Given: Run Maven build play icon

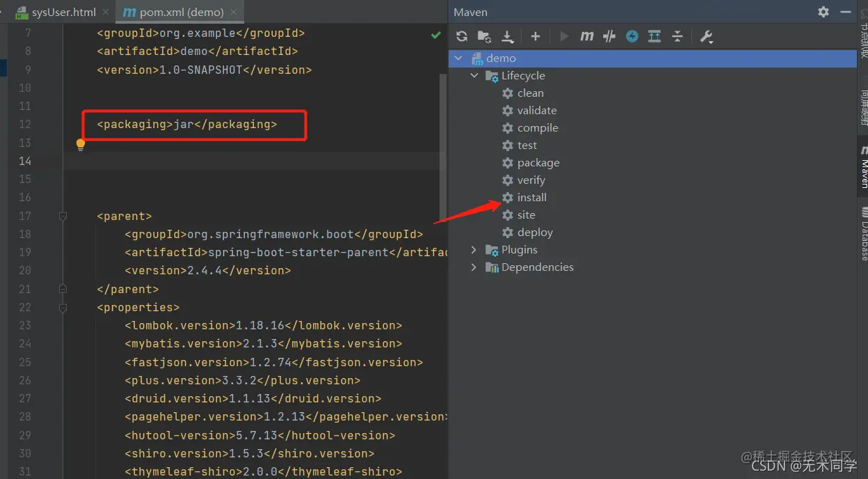Looking at the screenshot, I should 564,36.
